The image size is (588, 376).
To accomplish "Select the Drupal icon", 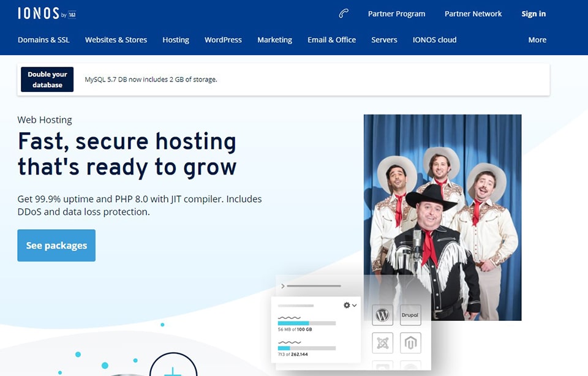I will tap(410, 315).
